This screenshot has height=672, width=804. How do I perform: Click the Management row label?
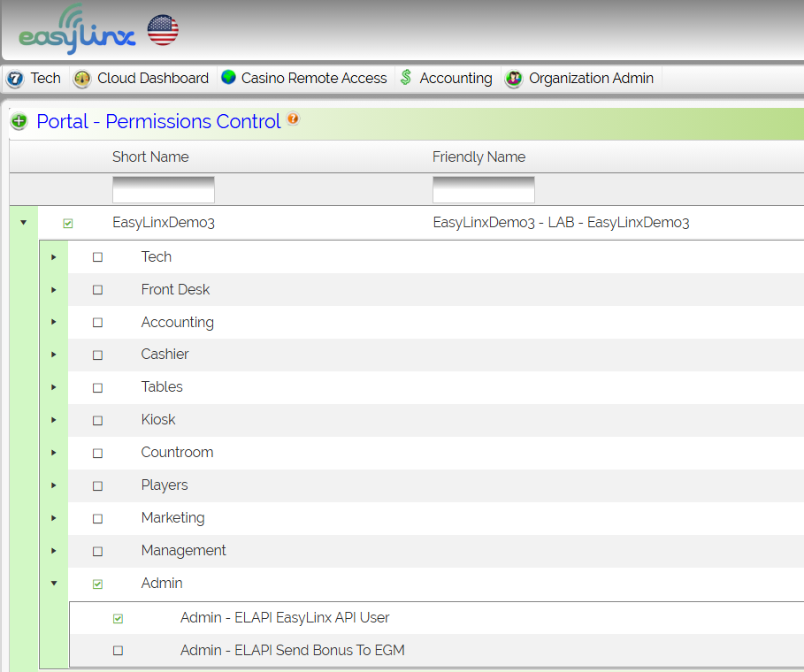coord(184,551)
